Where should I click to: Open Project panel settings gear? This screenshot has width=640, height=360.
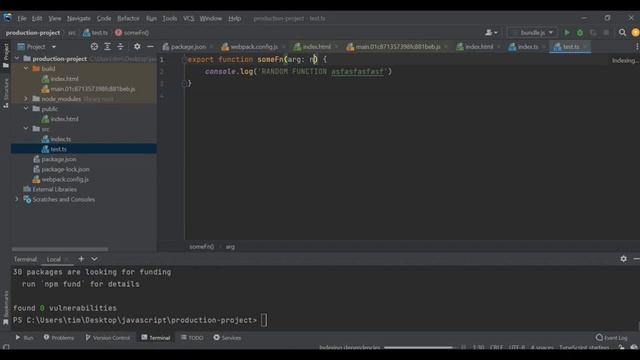point(137,47)
